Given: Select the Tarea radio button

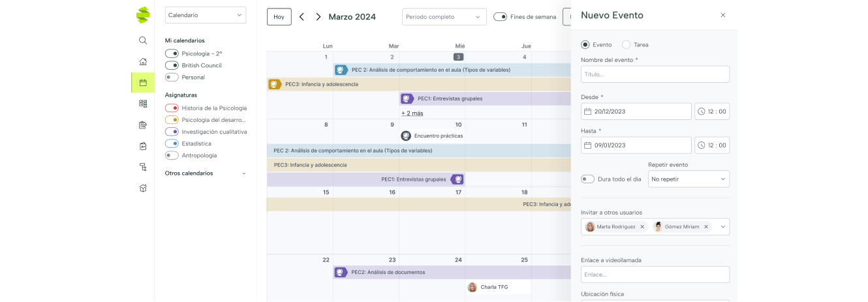Looking at the screenshot, I should coord(627,45).
